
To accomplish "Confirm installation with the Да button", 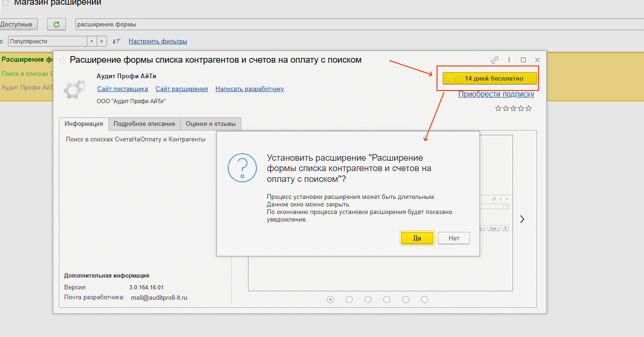I will [417, 238].
